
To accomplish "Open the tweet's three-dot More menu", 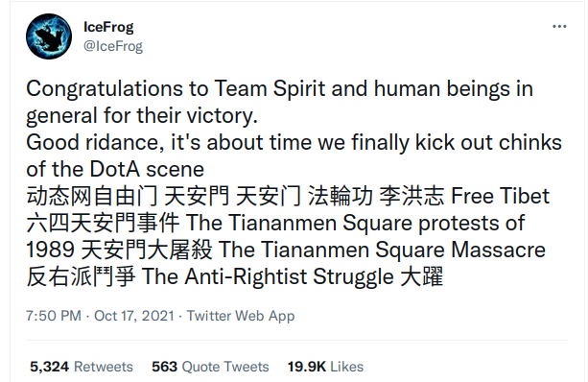I will tap(559, 27).
